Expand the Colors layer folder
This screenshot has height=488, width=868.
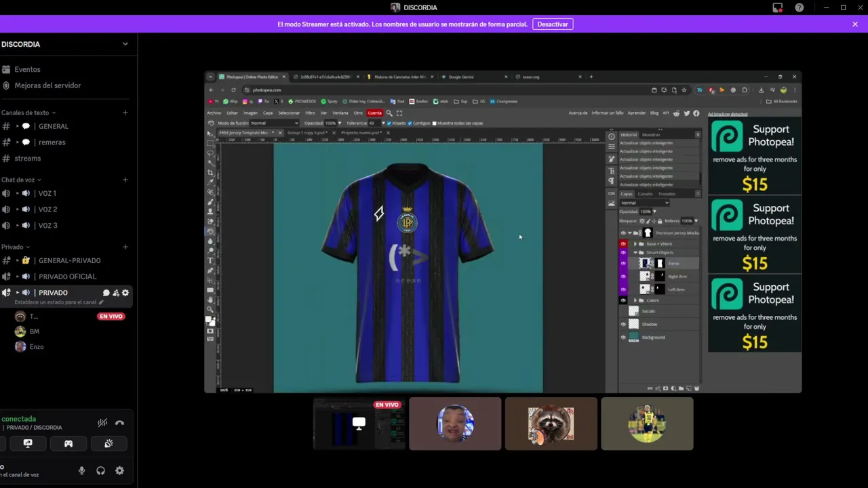[x=635, y=300]
